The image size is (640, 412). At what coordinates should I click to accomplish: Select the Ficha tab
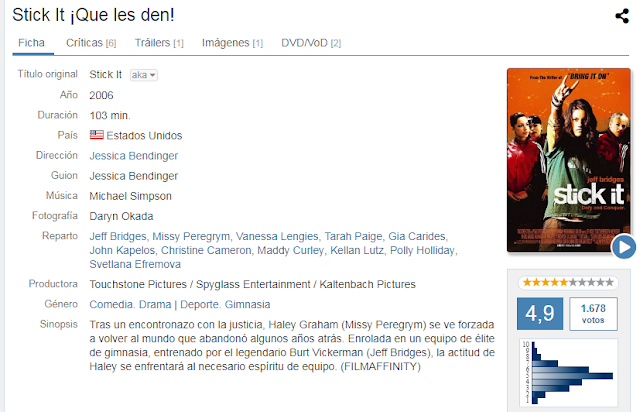tap(31, 43)
